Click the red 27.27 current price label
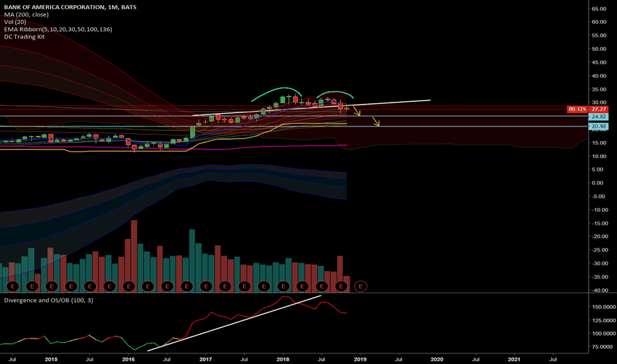This screenshot has height=364, width=617. (x=598, y=109)
